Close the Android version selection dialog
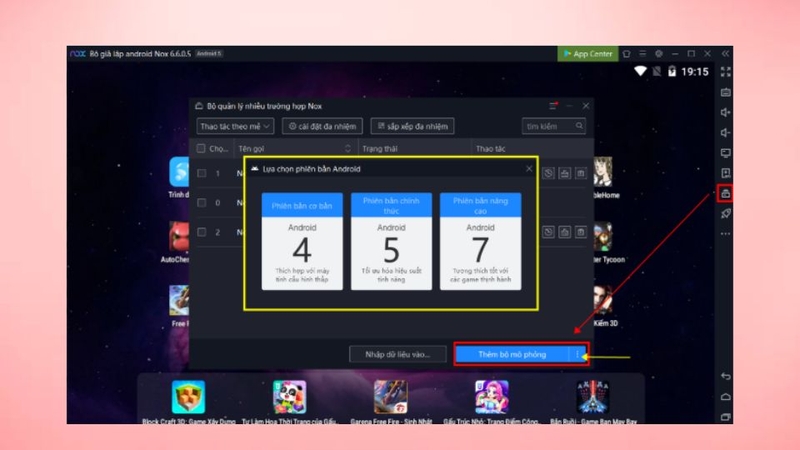Viewport: 800px width, 450px height. pyautogui.click(x=529, y=168)
